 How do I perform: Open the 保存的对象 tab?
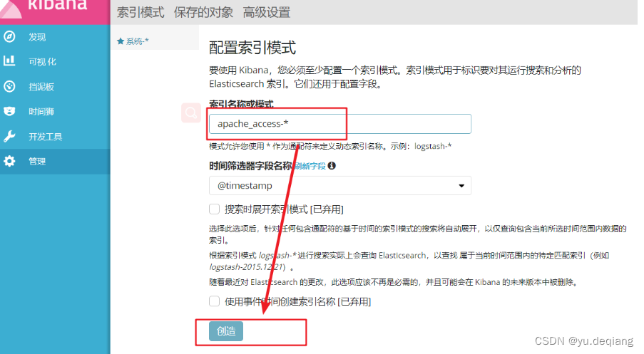[x=203, y=12]
